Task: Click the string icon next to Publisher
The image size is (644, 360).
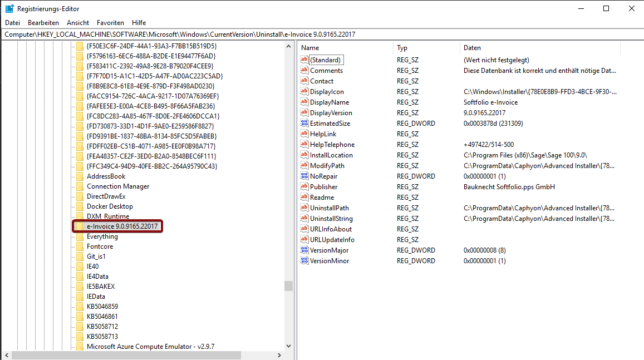Action: click(304, 187)
